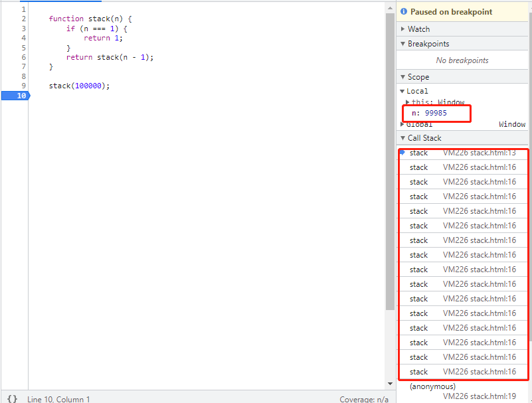Collapse the Breakpoints section
This screenshot has width=532, height=403.
428,44
